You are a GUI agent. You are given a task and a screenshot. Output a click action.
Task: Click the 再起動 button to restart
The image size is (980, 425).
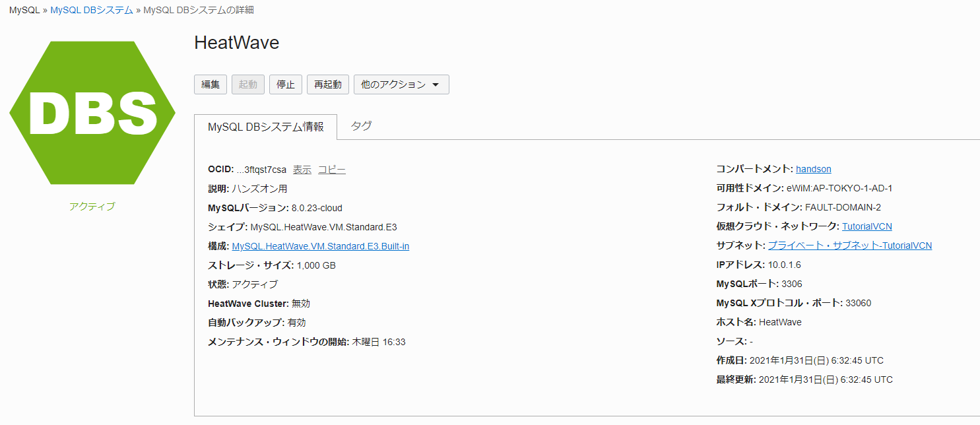[x=327, y=84]
